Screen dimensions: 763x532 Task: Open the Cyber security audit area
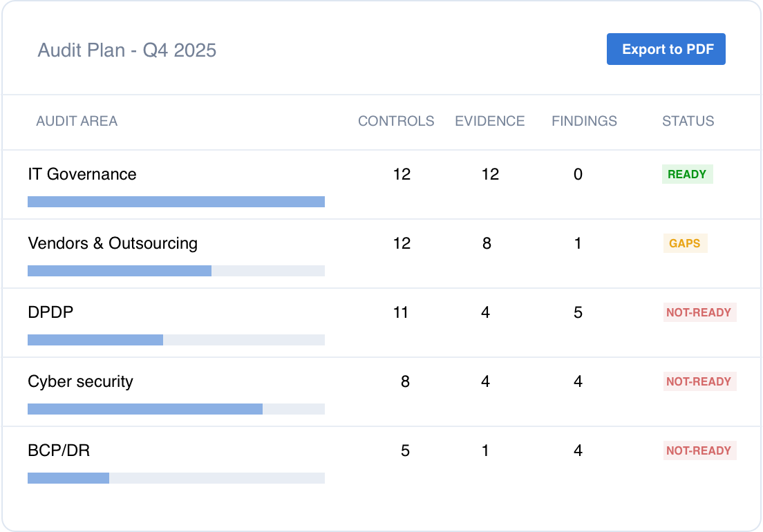tap(80, 381)
